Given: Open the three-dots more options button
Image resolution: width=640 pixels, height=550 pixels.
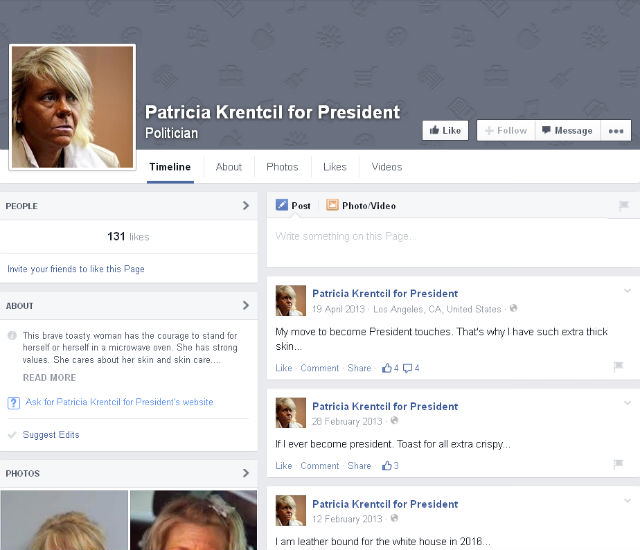Looking at the screenshot, I should tap(616, 131).
